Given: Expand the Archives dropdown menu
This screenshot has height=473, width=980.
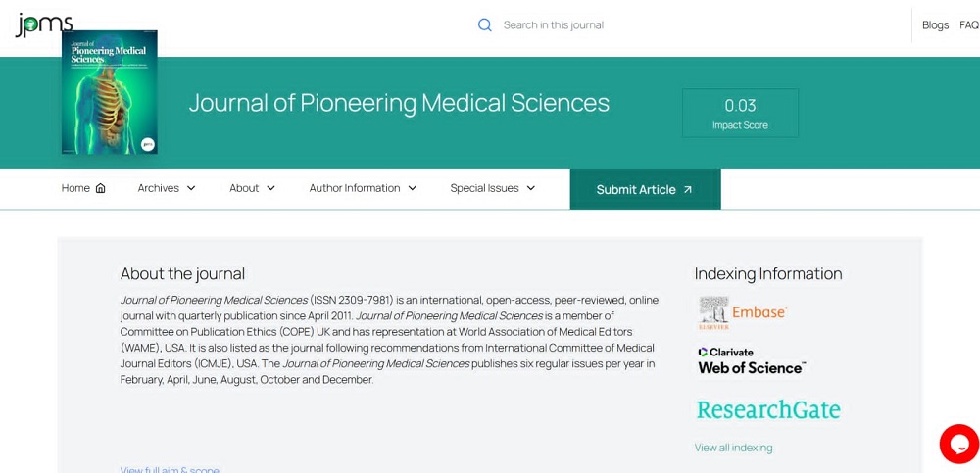Looking at the screenshot, I should point(167,188).
